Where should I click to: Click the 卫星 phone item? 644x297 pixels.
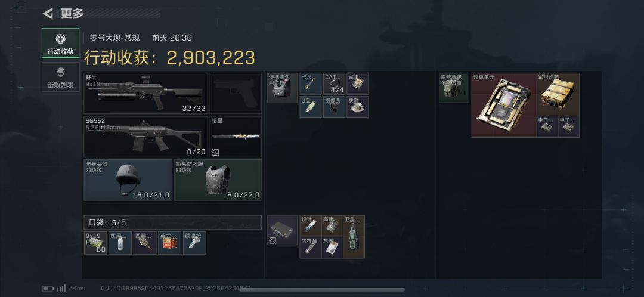pyautogui.click(x=354, y=237)
